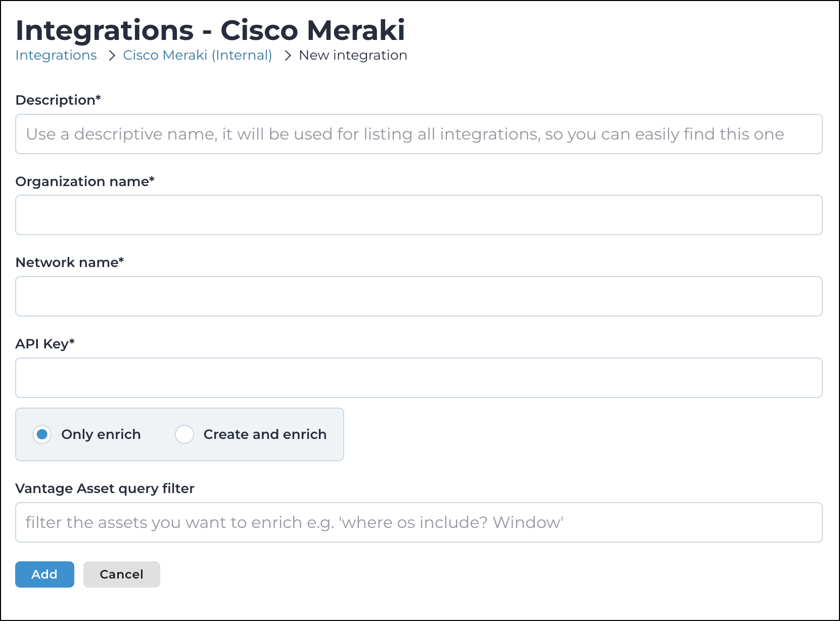This screenshot has height=621, width=840.
Task: Click the Organization name* label
Action: point(85,182)
